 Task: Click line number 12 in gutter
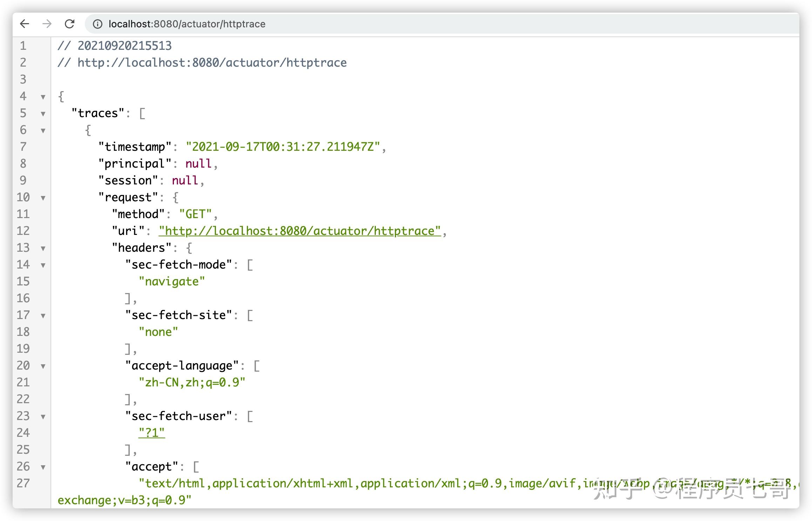23,231
